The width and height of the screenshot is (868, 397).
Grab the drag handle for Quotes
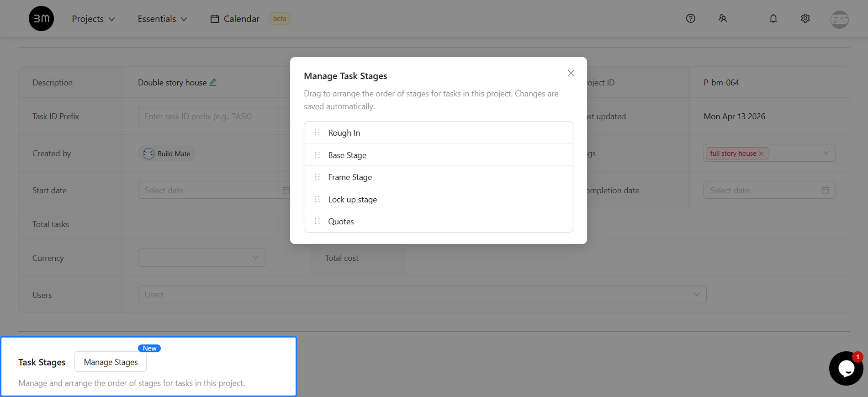tap(318, 221)
